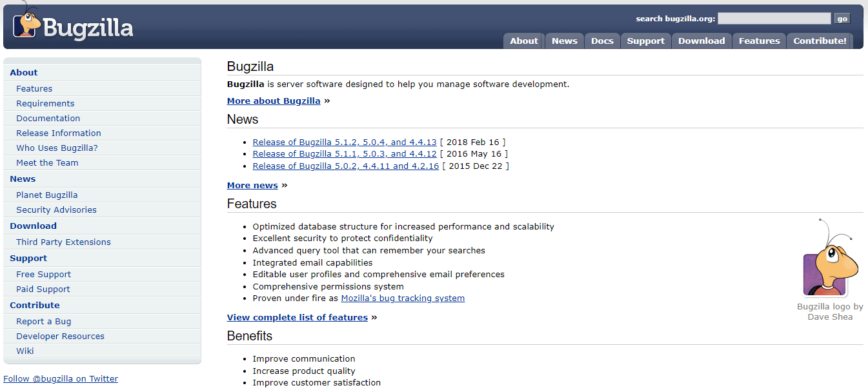This screenshot has height=390, width=868.
Task: Open Release of Bugzilla 5.1.1, 5.0.3, and 4.4.12
Action: [345, 153]
